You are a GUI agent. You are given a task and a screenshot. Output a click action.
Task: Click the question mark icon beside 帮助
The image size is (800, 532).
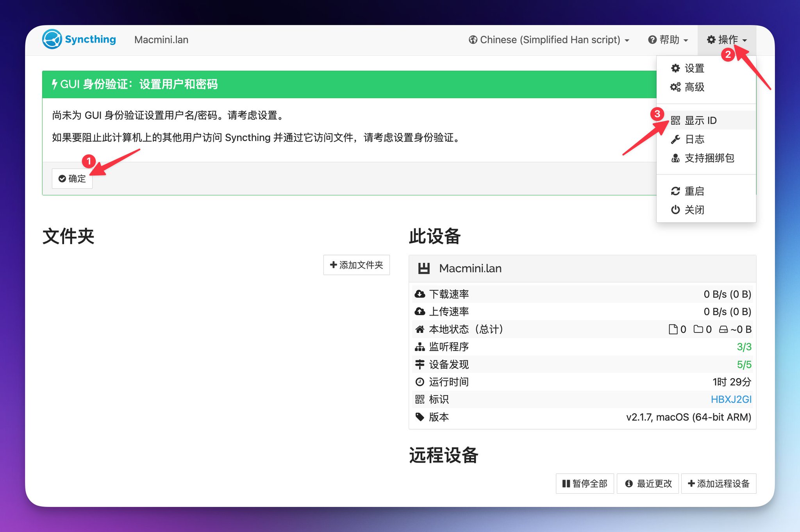tap(652, 40)
